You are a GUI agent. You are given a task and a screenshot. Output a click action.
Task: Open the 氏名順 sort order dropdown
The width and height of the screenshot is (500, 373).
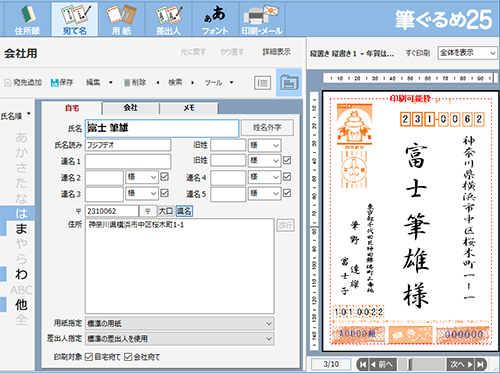[16, 116]
